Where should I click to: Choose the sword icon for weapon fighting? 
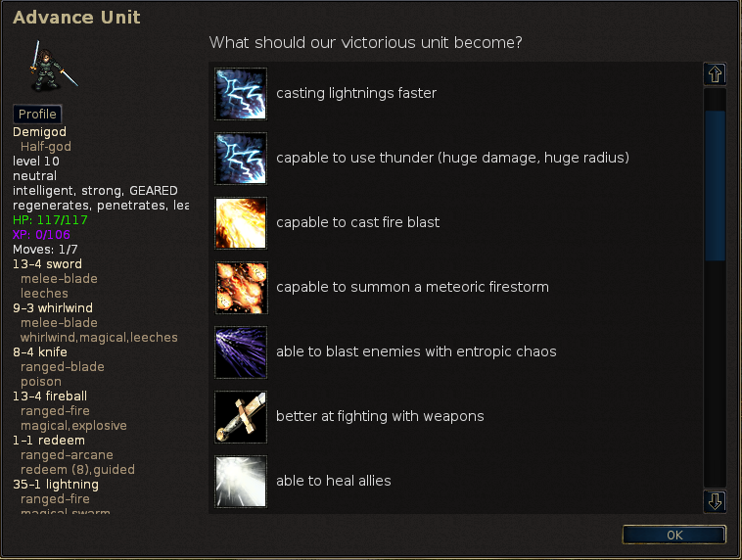(241, 416)
